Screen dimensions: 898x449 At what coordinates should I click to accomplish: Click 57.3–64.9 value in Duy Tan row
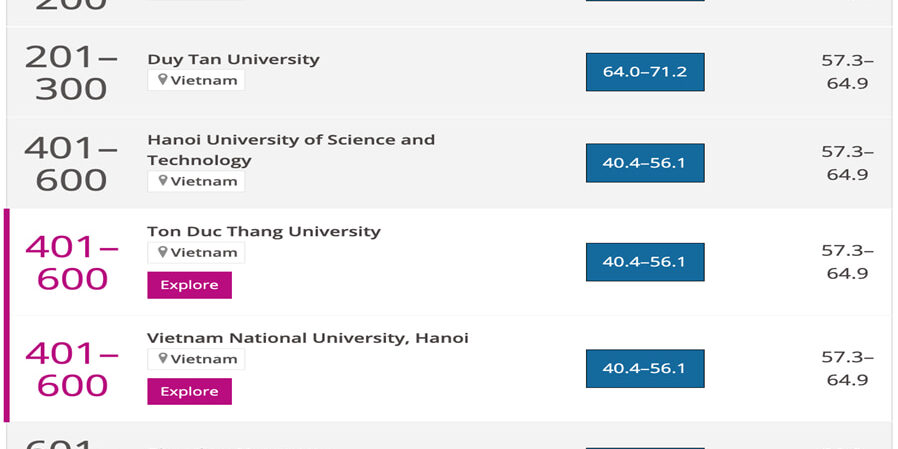pos(847,72)
